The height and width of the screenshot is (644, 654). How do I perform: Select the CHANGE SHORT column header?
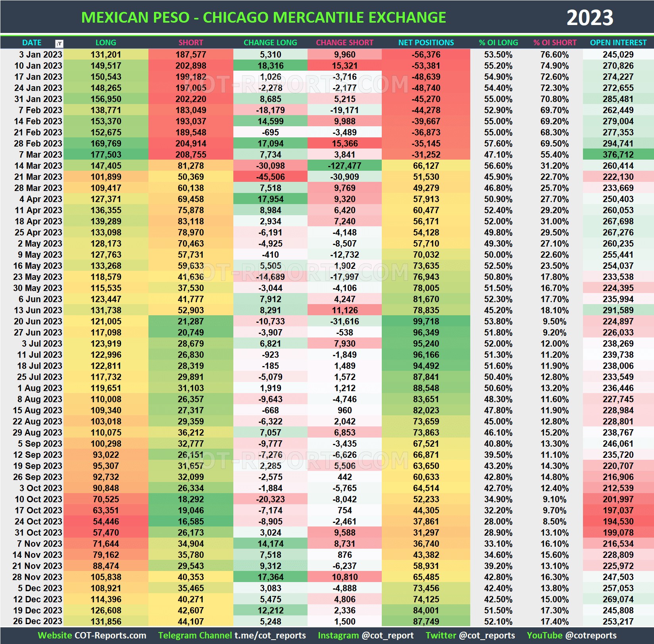tap(344, 42)
